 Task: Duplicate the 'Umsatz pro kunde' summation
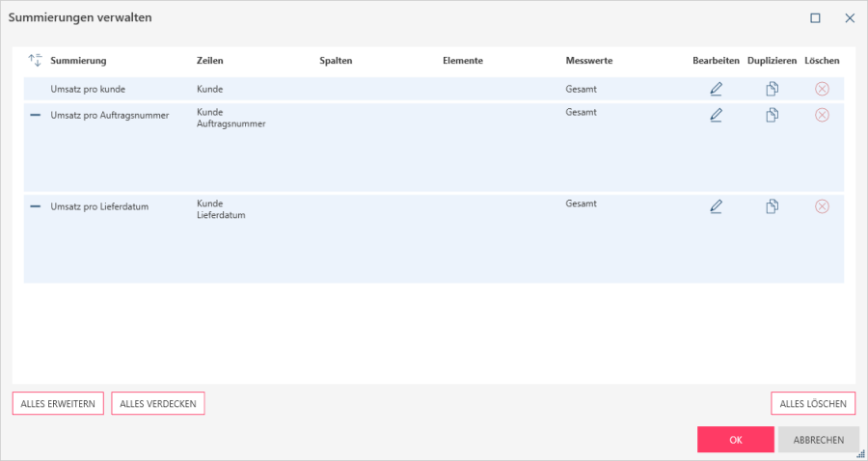772,89
